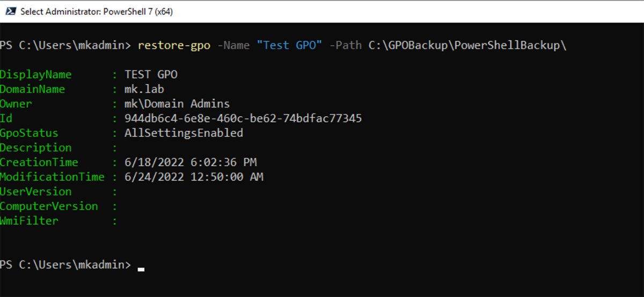This screenshot has height=297, width=644.
Task: Click the restore-gpo command text
Action: coord(174,46)
